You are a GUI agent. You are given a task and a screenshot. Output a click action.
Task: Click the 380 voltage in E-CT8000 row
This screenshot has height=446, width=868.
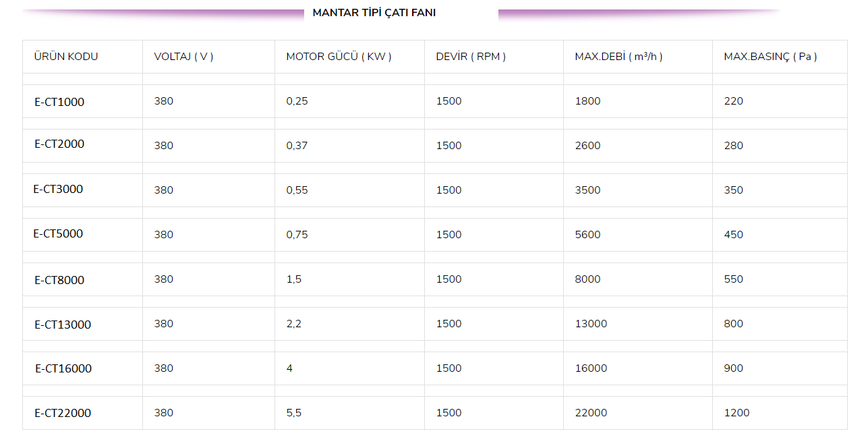tap(163, 279)
